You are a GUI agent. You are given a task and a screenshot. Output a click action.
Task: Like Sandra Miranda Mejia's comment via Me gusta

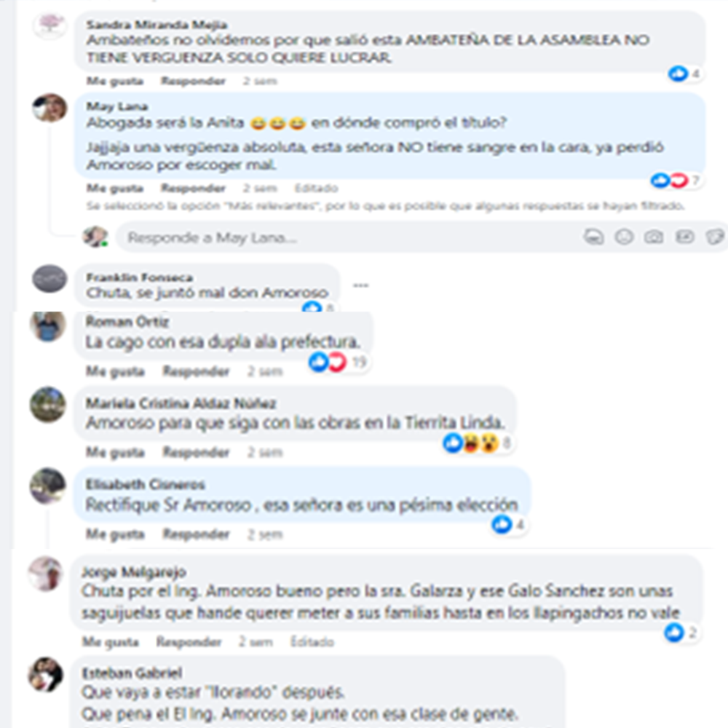pyautogui.click(x=115, y=82)
